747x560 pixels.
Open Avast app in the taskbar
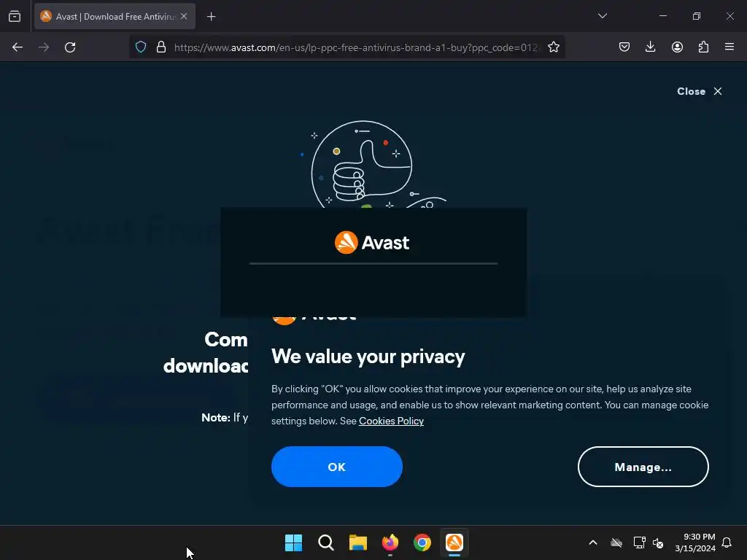pyautogui.click(x=454, y=542)
